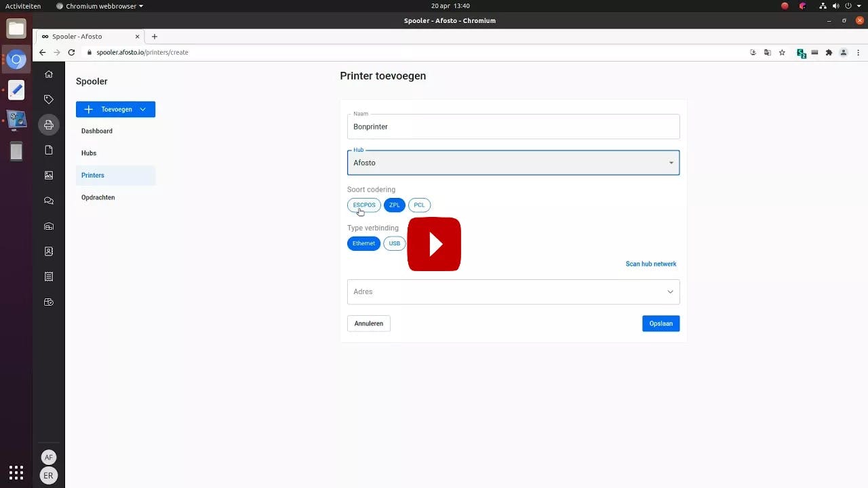Open the Chromium extensions puzzle icon

pos(829,52)
